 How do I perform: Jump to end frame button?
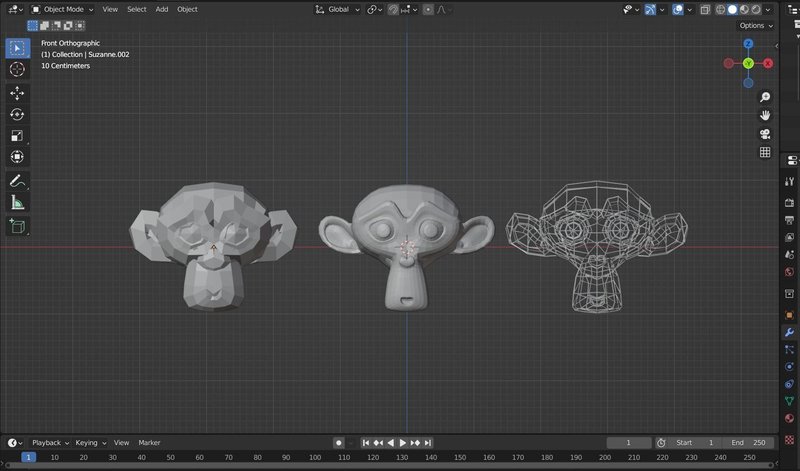click(x=428, y=443)
